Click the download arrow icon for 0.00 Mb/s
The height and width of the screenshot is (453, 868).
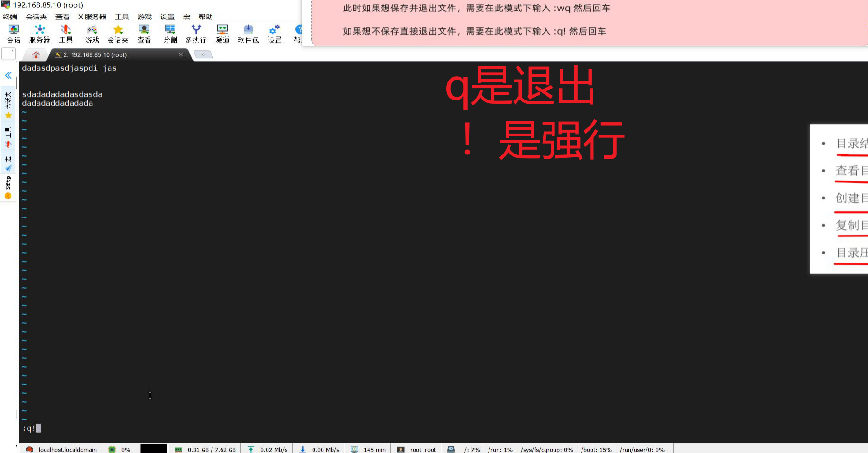point(302,449)
